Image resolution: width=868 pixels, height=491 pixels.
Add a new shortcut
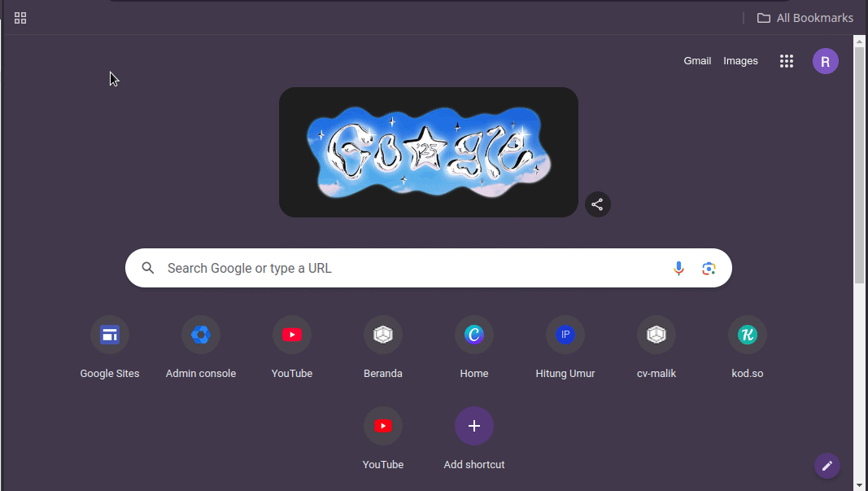[474, 426]
